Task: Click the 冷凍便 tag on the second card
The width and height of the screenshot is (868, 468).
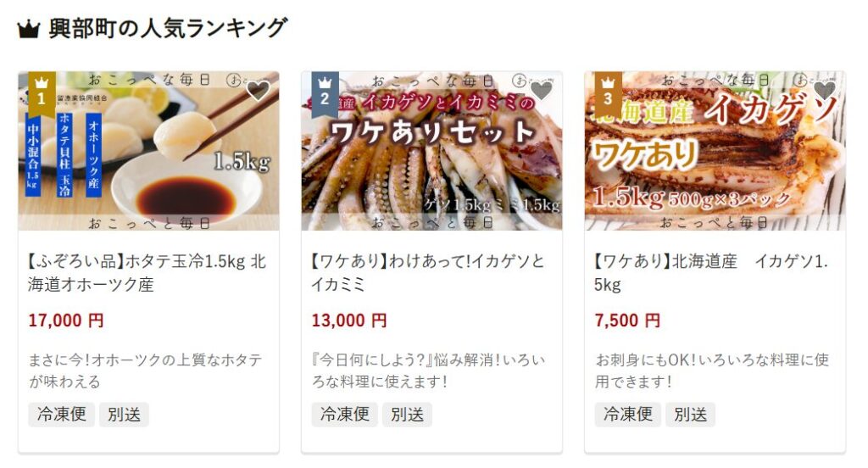Action: tap(345, 415)
